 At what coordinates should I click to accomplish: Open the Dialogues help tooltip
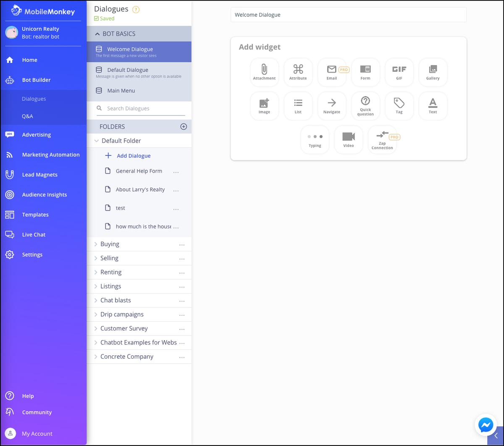coord(135,9)
